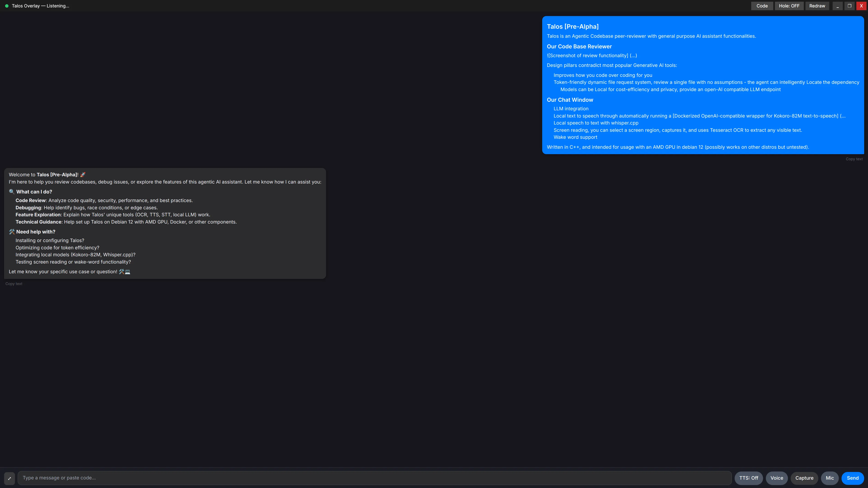The height and width of the screenshot is (488, 868).
Task: Click 'LLM integration' list item
Action: tap(571, 109)
